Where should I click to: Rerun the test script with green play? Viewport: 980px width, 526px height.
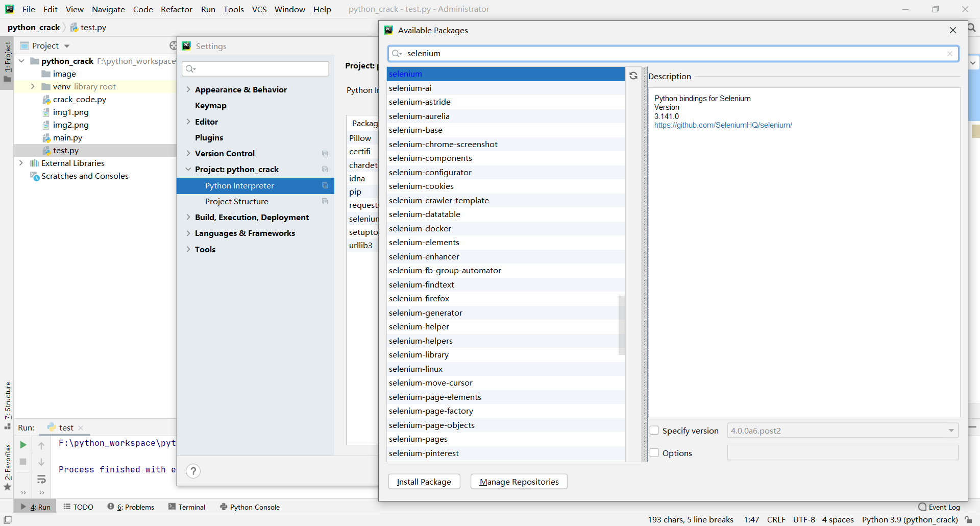[23, 445]
